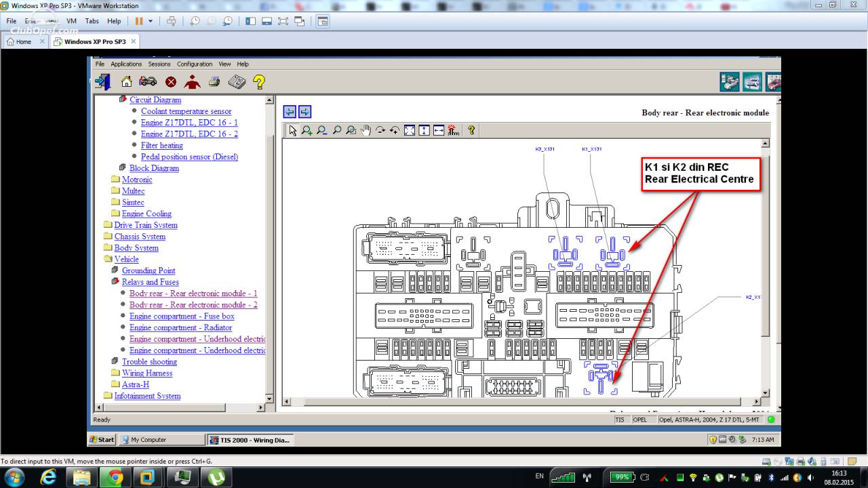Open the newspaper bulletin icon
The image size is (868, 488).
click(237, 82)
